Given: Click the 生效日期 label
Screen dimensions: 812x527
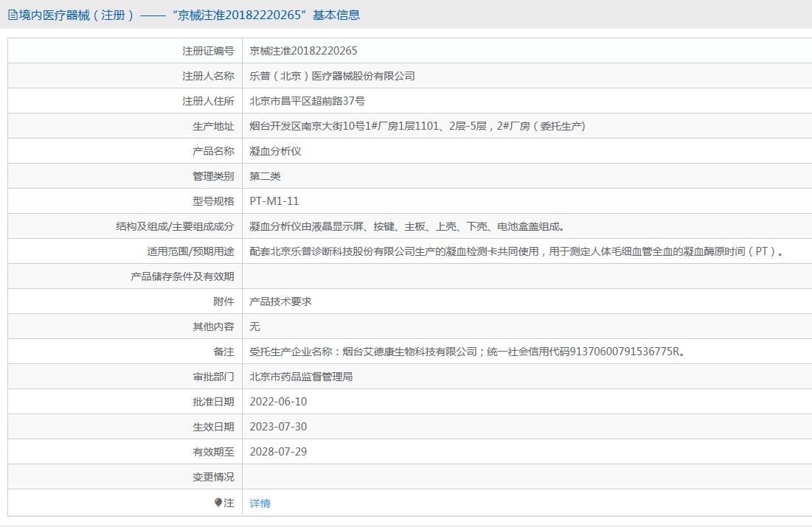Looking at the screenshot, I should (x=213, y=427).
